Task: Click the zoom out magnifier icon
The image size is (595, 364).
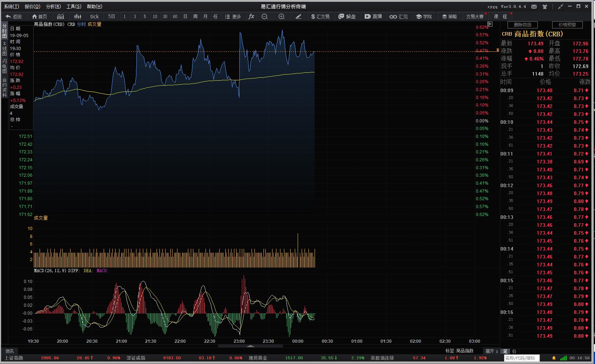Action: point(265,17)
